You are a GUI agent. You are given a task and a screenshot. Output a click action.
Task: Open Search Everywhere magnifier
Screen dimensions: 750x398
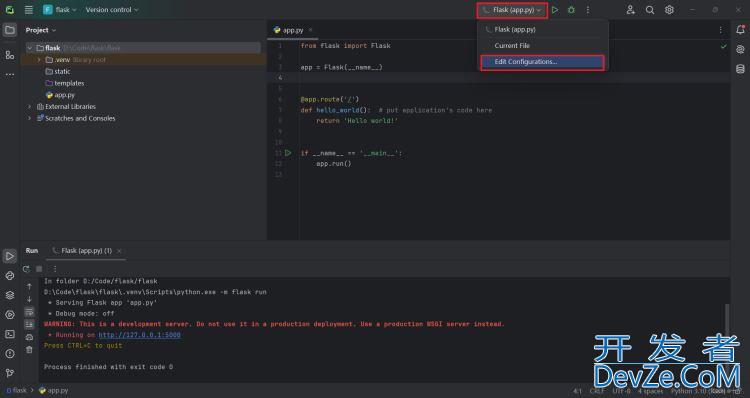pyautogui.click(x=650, y=10)
